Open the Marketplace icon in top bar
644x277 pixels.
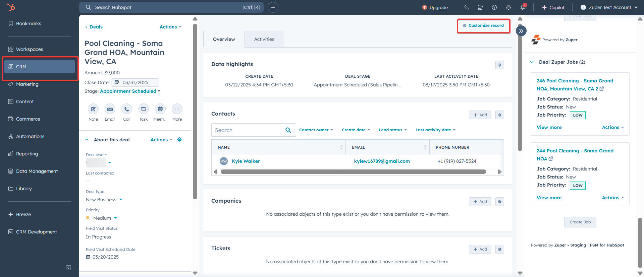480,7
